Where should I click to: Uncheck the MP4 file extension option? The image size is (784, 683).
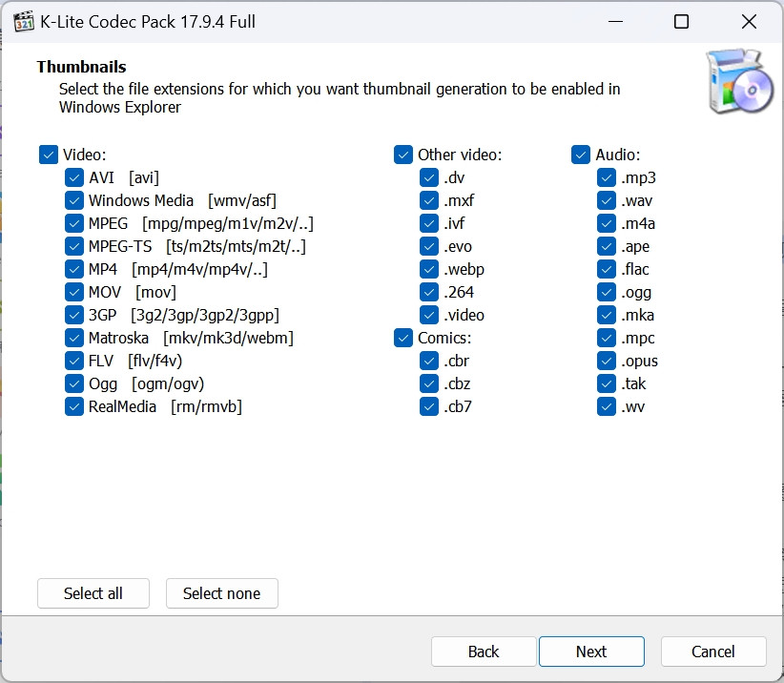pyautogui.click(x=74, y=269)
